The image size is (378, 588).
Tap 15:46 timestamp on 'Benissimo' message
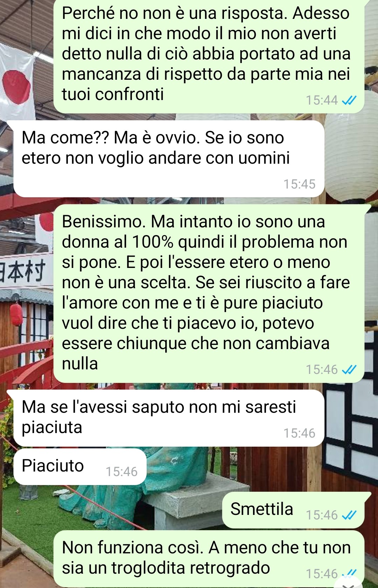(x=322, y=369)
